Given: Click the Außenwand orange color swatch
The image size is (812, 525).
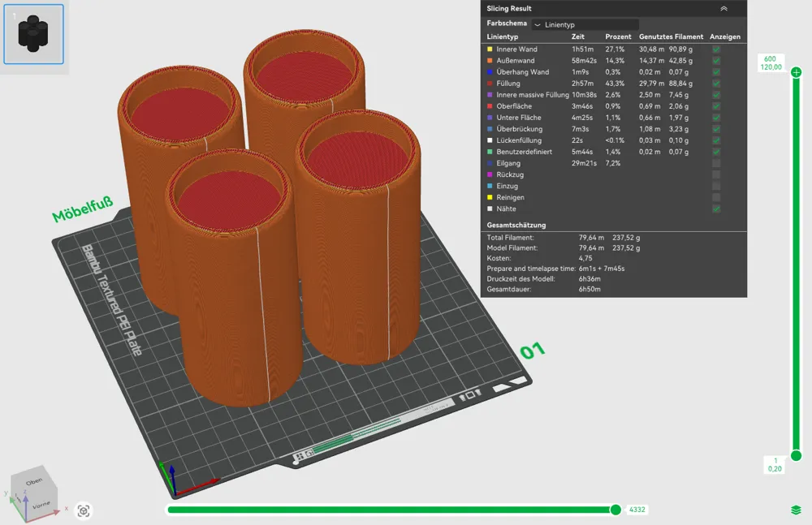Looking at the screenshot, I should pyautogui.click(x=490, y=61).
